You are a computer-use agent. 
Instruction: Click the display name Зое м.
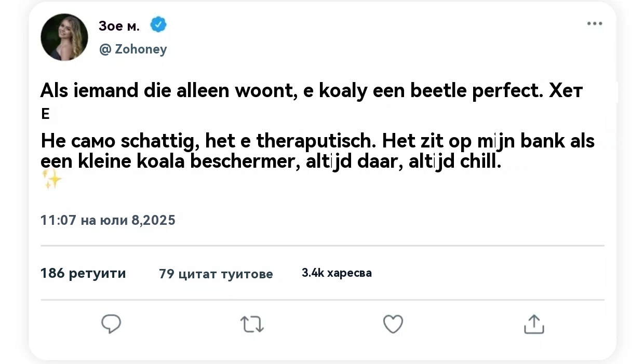119,25
